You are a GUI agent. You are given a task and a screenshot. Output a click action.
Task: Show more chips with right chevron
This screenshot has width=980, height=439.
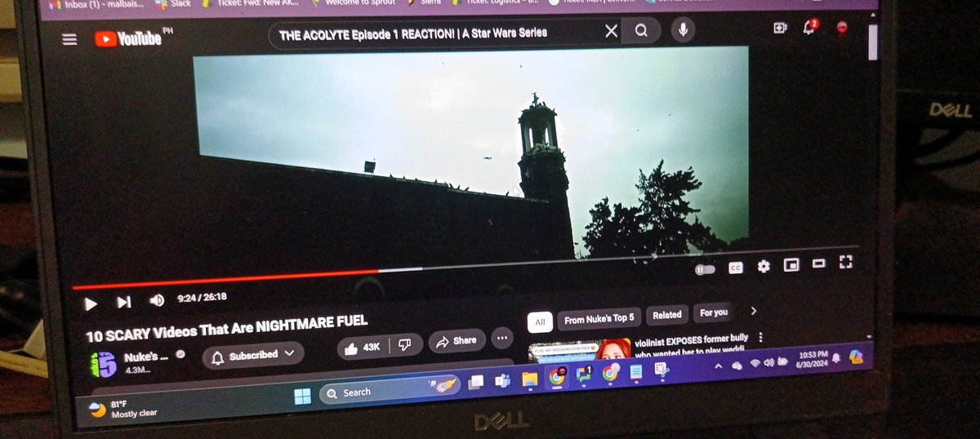(753, 310)
